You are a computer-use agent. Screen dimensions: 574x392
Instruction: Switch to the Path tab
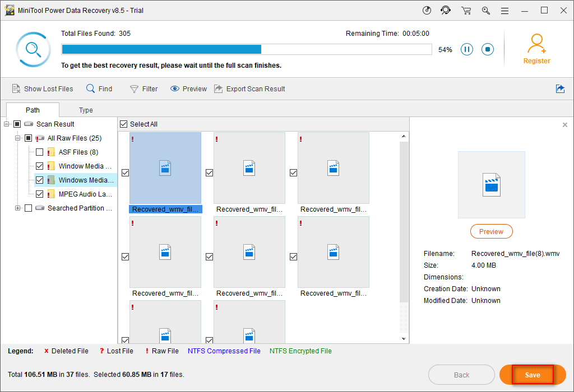point(33,110)
